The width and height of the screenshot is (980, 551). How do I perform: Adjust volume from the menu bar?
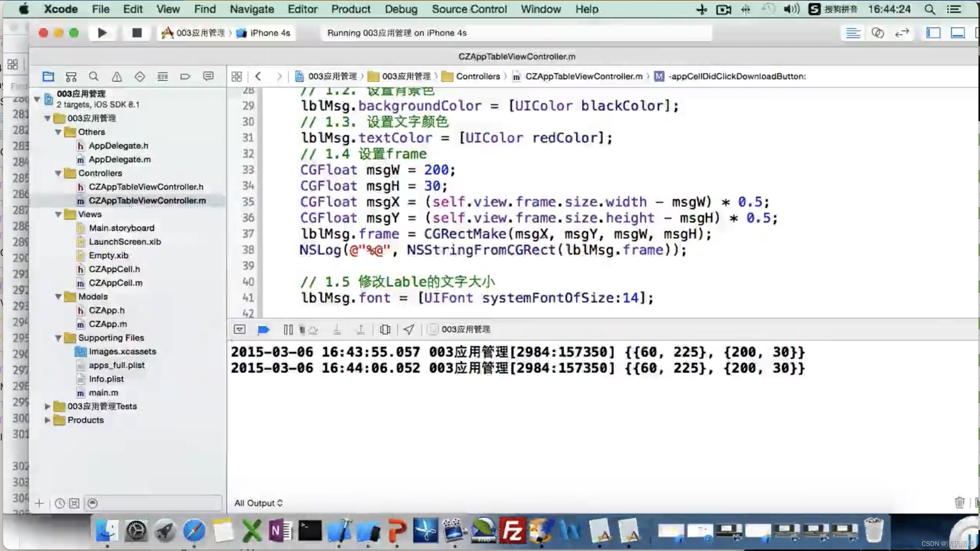(x=791, y=9)
